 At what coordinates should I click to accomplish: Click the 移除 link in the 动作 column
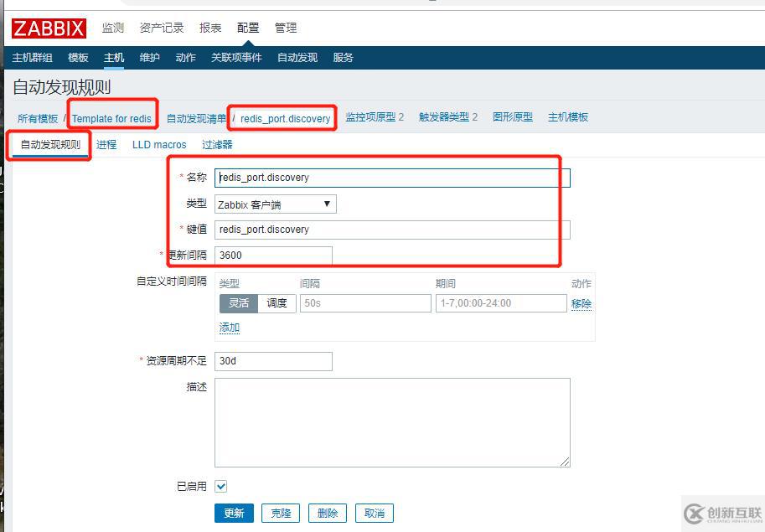582,303
